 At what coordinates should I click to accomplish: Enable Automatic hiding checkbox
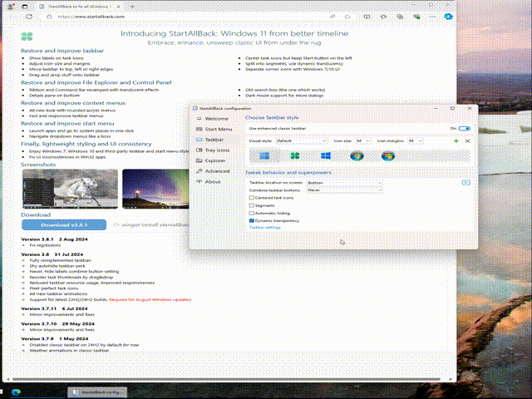[x=251, y=214]
